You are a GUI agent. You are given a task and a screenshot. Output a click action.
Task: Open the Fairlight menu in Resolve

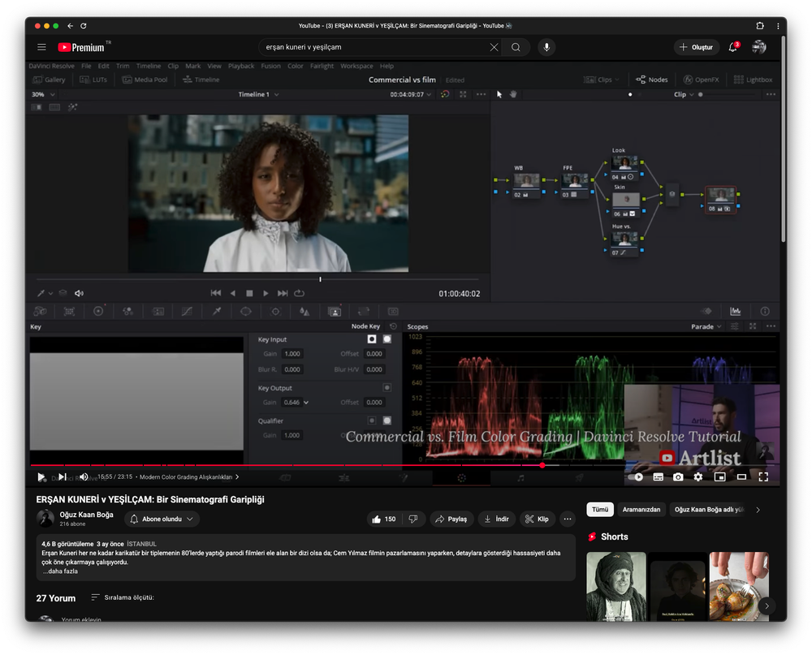tap(322, 66)
